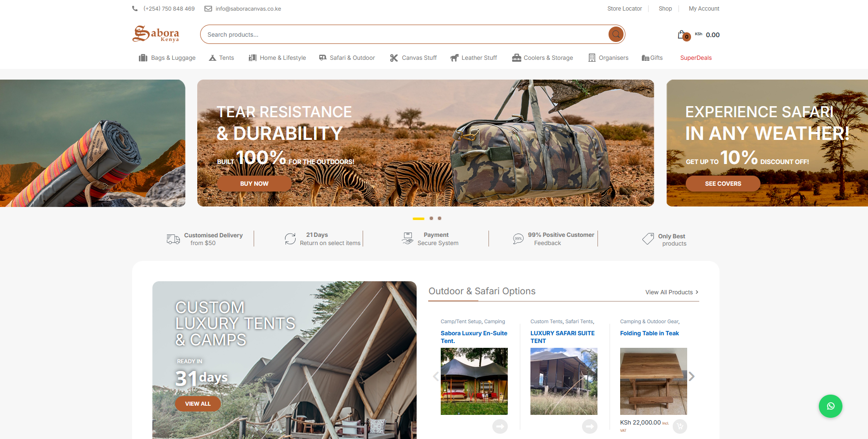Screen dimensions: 868x439
Task: Open Leather Stuff menu
Action: pyautogui.click(x=474, y=58)
